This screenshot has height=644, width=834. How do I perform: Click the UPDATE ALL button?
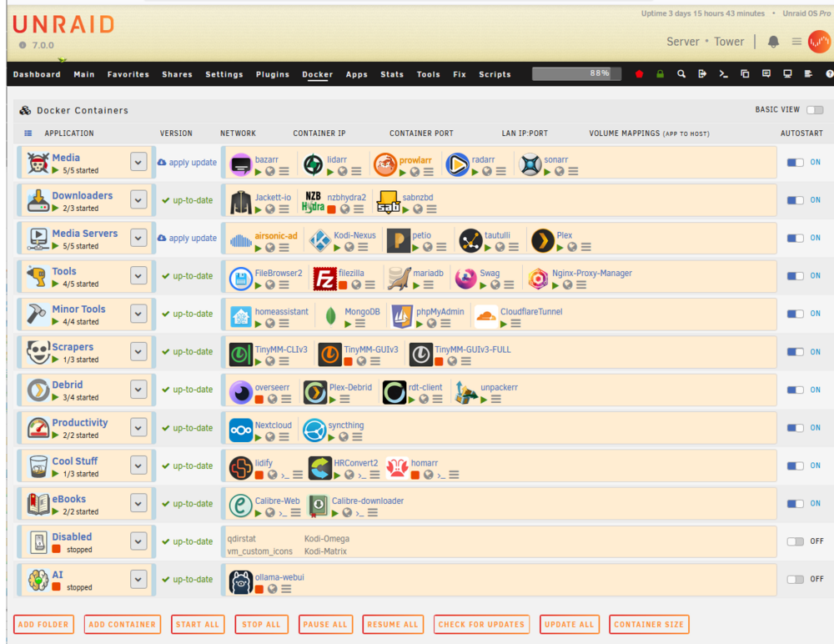tap(569, 624)
